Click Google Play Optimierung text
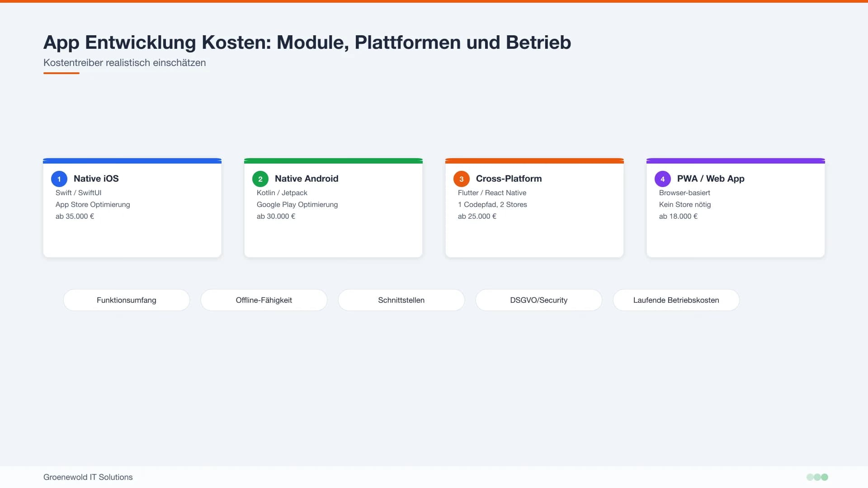Screen dimensions: 868x488 click(x=297, y=204)
